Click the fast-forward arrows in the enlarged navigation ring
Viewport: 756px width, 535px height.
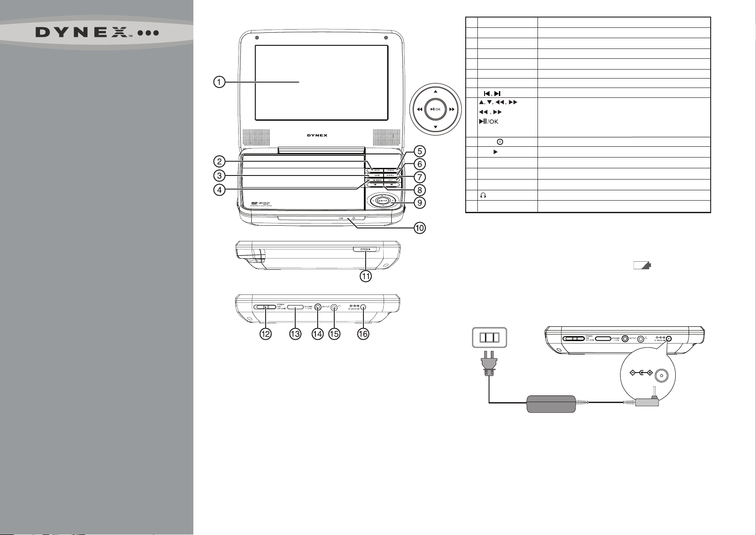pos(452,109)
